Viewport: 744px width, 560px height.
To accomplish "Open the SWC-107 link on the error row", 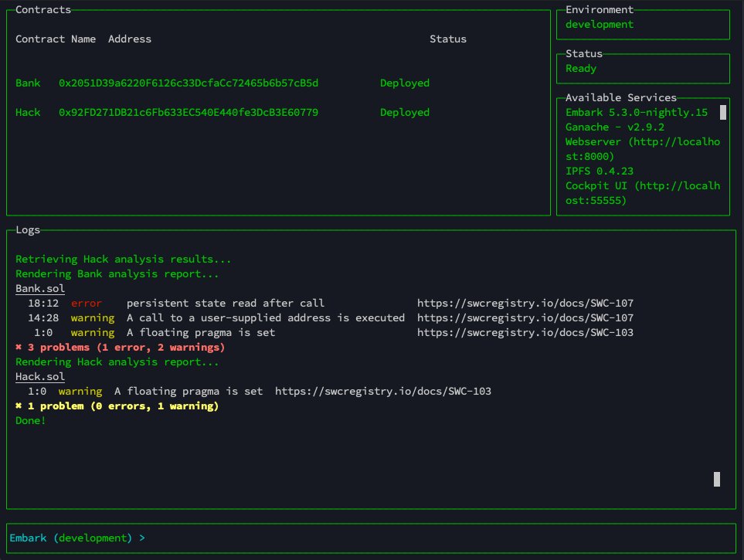I will pyautogui.click(x=525, y=303).
